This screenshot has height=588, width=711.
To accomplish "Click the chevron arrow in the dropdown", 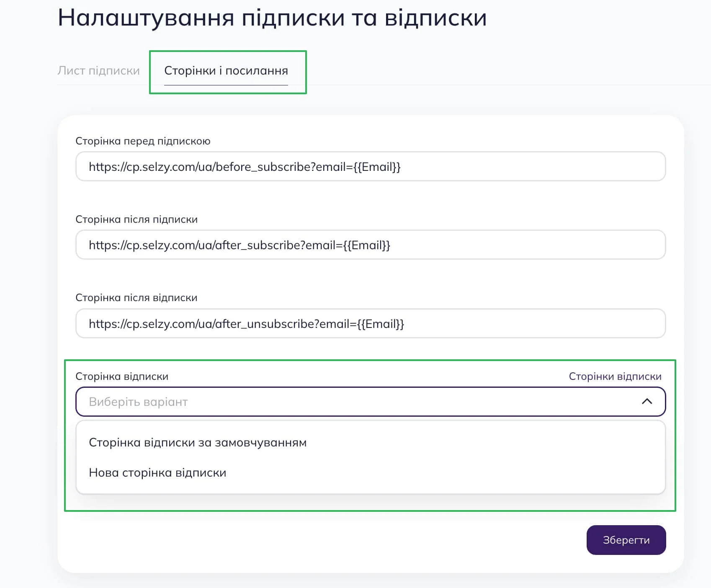I will (647, 402).
